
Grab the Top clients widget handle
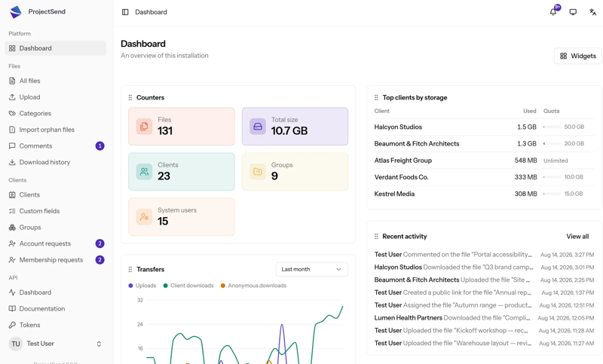pos(376,98)
